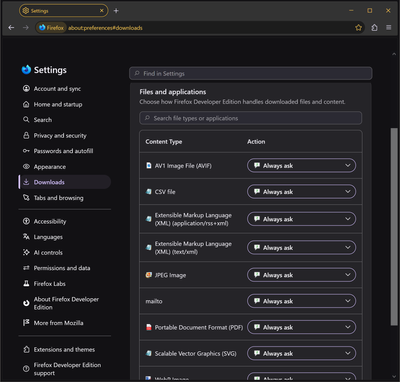
Task: Click the AI controls sparkle icon
Action: [x=26, y=252]
